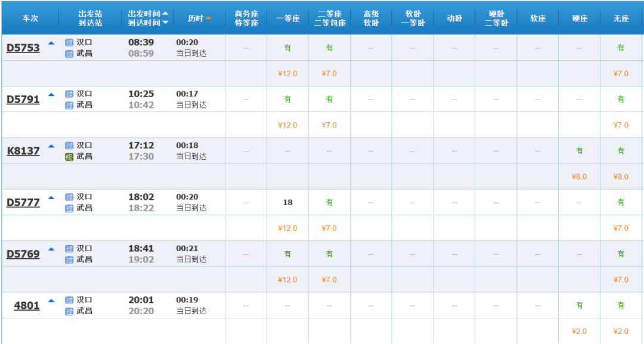Click the pass-through icon beside 武昌 for D5769

click(x=69, y=260)
